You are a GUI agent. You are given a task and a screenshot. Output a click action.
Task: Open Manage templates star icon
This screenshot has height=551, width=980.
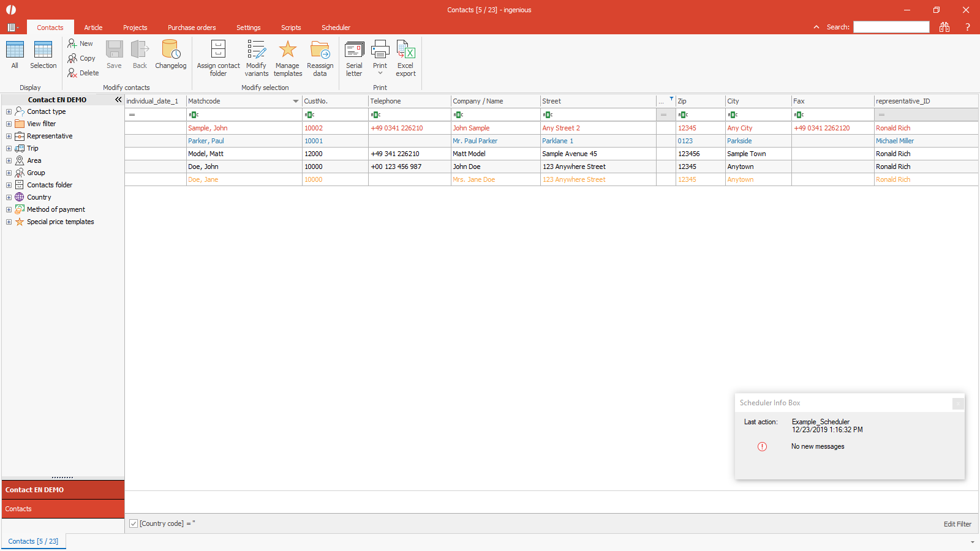pos(287,50)
